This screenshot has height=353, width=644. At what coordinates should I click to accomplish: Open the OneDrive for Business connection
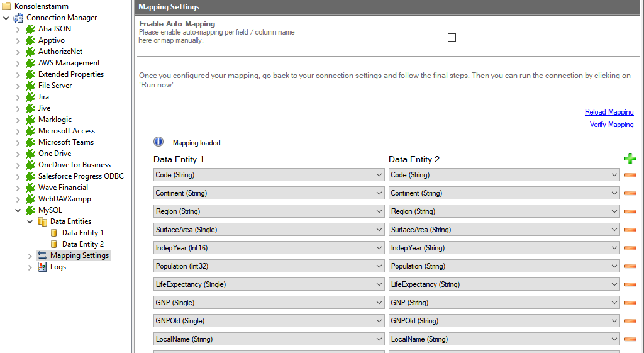74,165
